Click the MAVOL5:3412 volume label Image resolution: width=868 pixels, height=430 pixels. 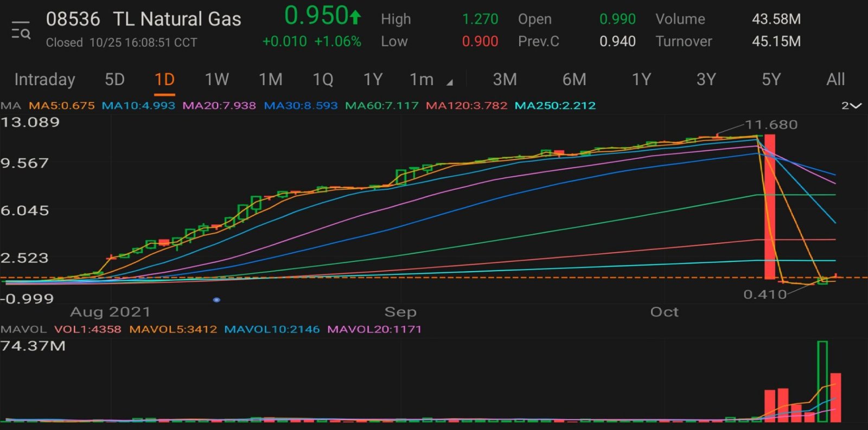173,329
